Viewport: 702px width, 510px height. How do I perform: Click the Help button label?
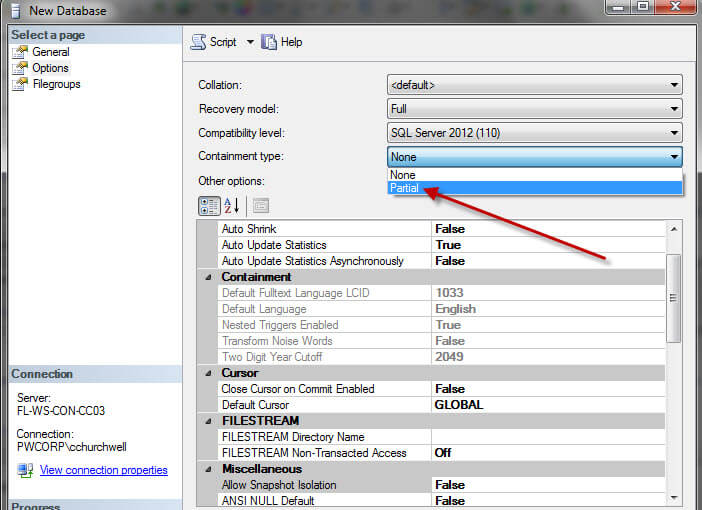(x=291, y=42)
